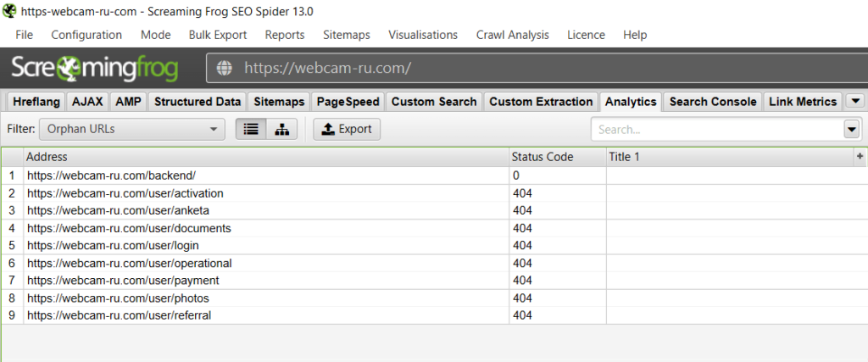
Task: Click the frog icon in title bar
Action: tap(8, 12)
